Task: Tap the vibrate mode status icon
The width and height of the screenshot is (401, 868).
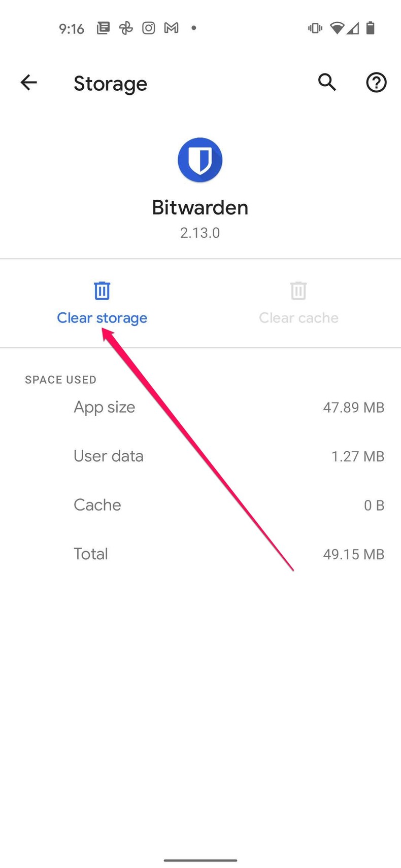Action: 315,28
